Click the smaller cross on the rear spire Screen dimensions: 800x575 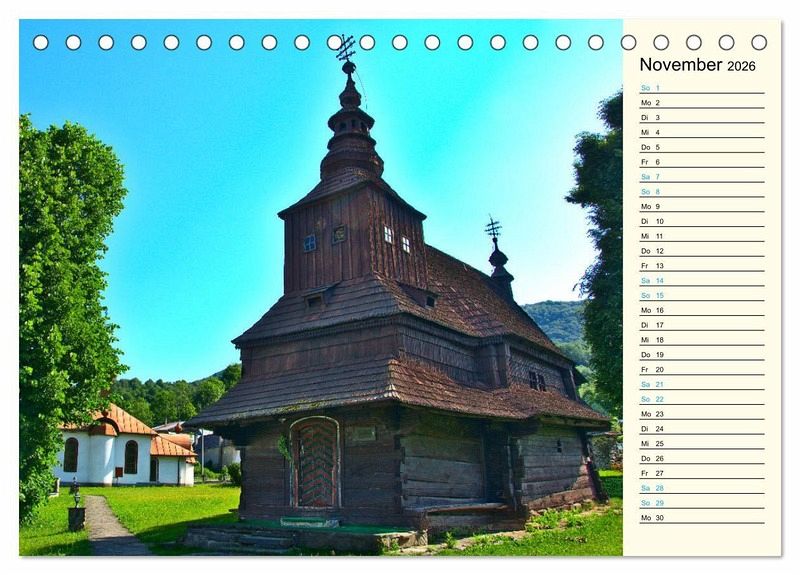[x=492, y=228]
